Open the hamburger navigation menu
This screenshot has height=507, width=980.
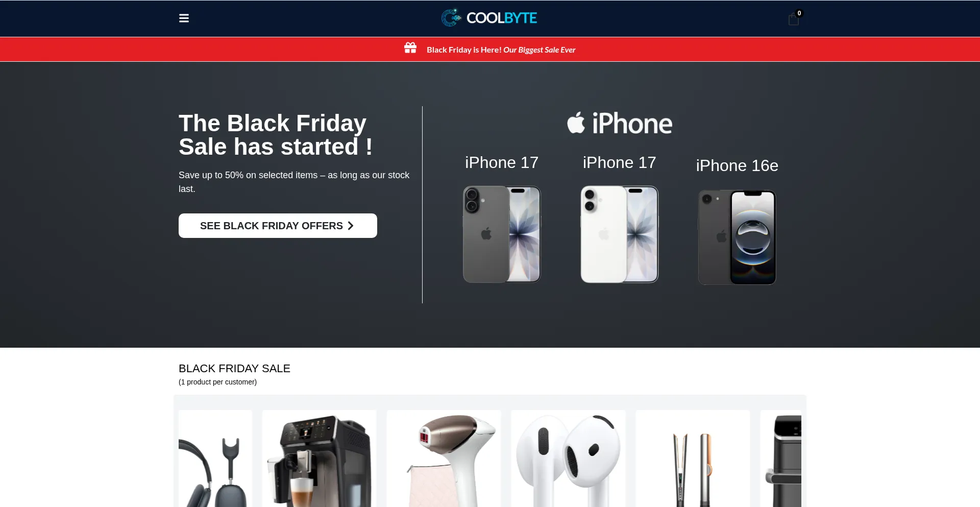click(184, 18)
